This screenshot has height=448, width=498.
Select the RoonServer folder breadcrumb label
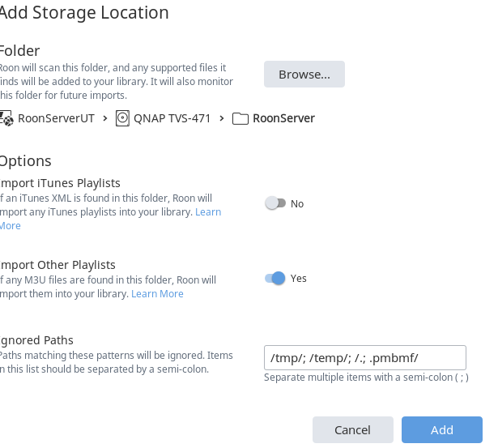(x=283, y=118)
